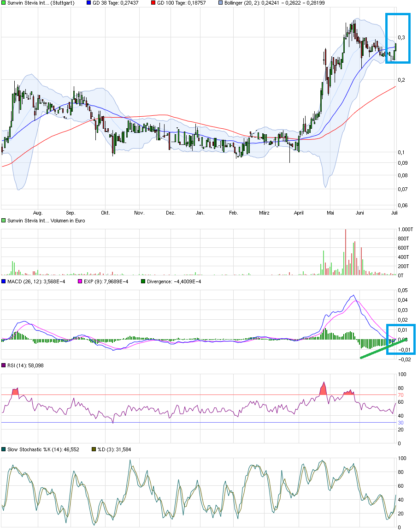
Task: Click the '400T' volume axis value
Action: tap(403, 257)
